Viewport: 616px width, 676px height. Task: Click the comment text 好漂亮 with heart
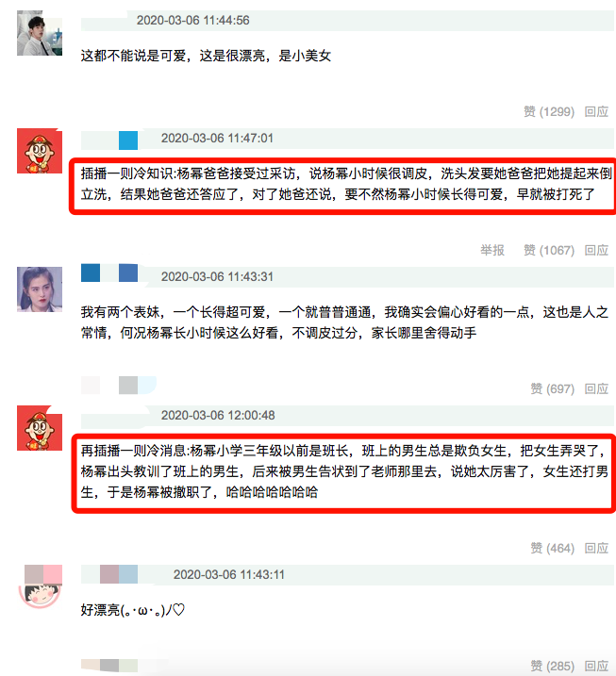(133, 610)
